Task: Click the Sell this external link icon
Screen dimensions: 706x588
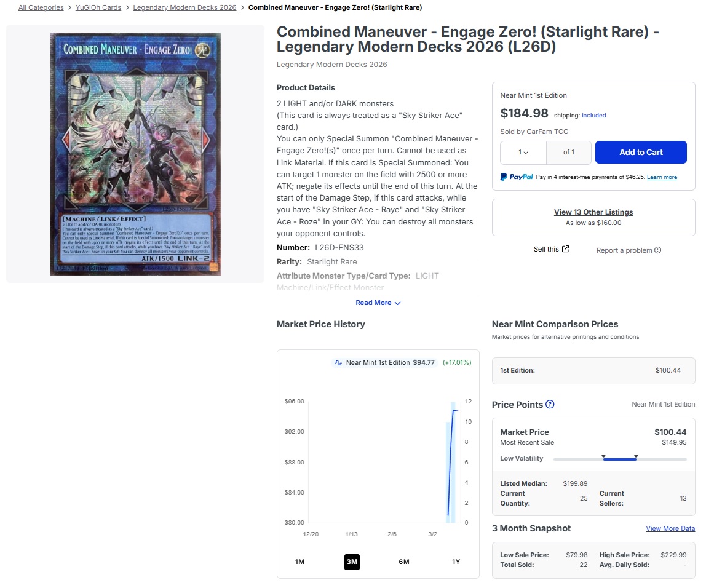Action: tap(566, 249)
